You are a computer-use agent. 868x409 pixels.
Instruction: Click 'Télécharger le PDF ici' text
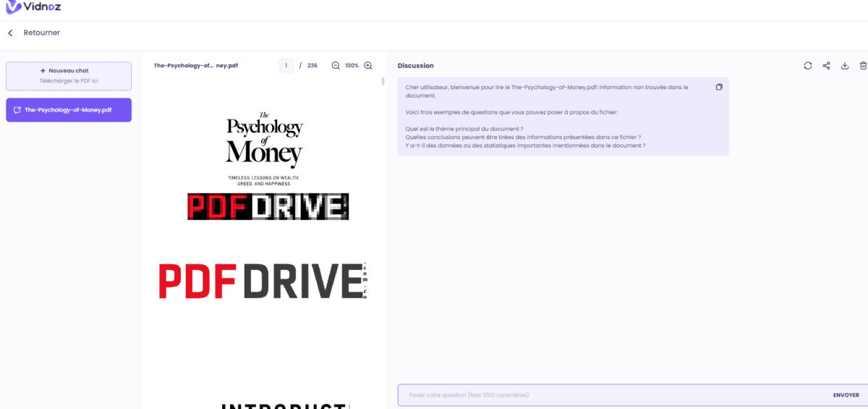tap(69, 81)
